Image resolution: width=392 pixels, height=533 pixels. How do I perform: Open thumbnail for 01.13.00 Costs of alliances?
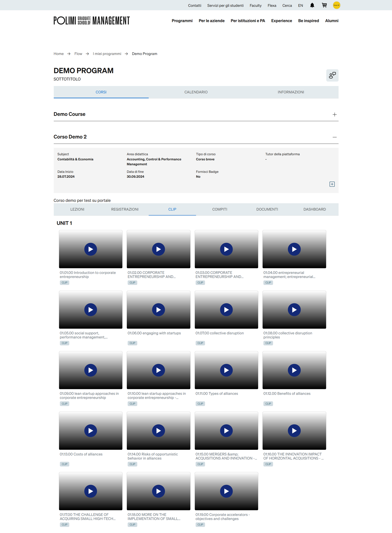(91, 430)
